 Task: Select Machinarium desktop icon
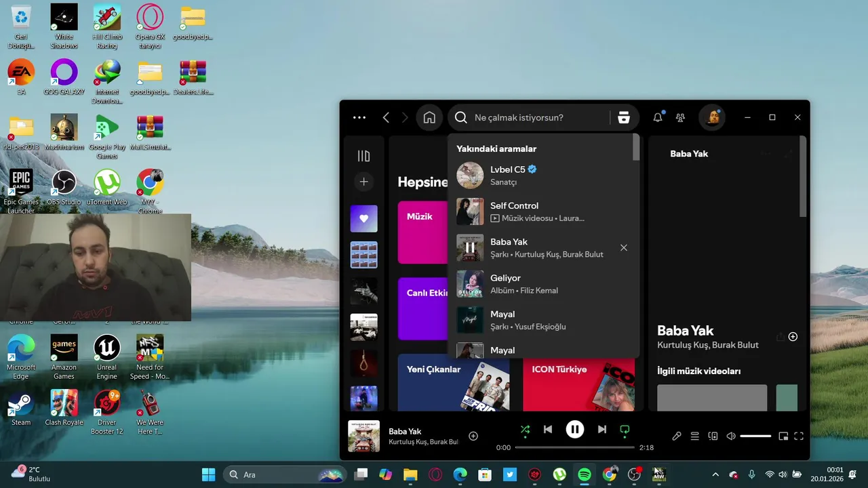pyautogui.click(x=64, y=132)
